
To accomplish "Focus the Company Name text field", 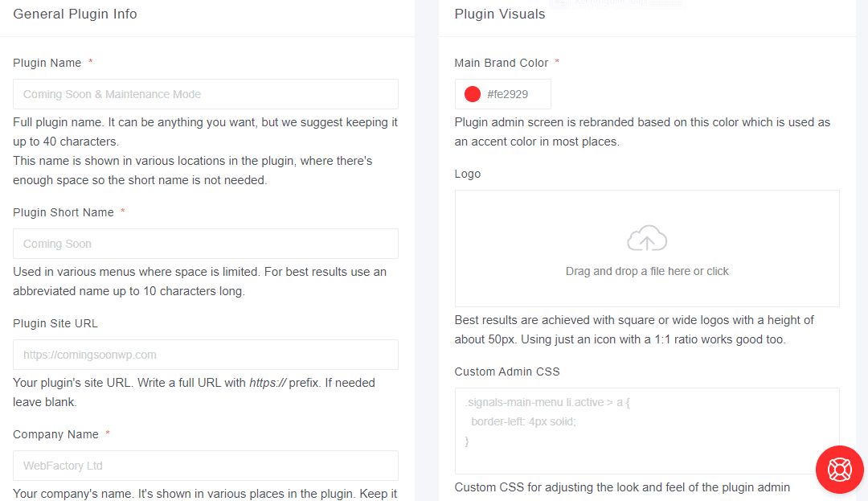I will 206,466.
